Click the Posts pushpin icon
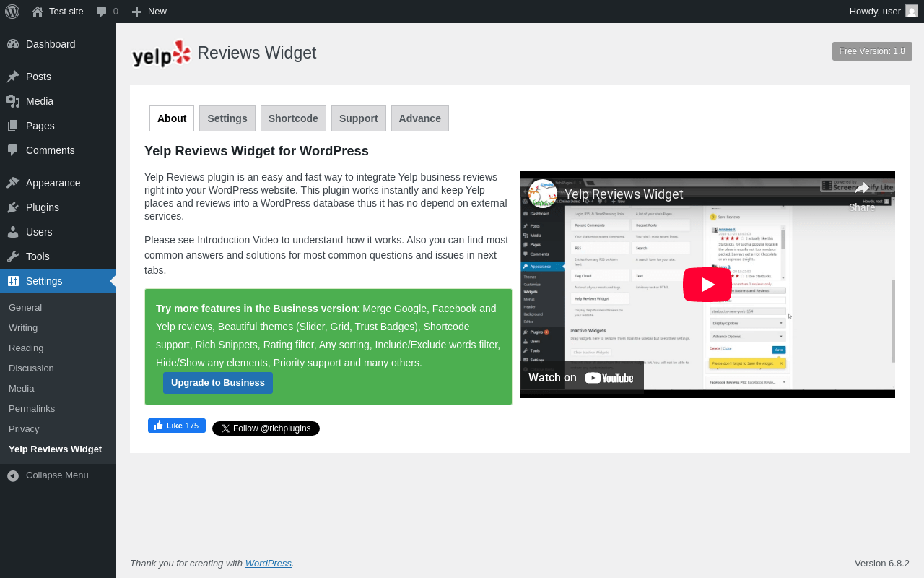Screen dimensions: 924x578 pyautogui.click(x=13, y=77)
